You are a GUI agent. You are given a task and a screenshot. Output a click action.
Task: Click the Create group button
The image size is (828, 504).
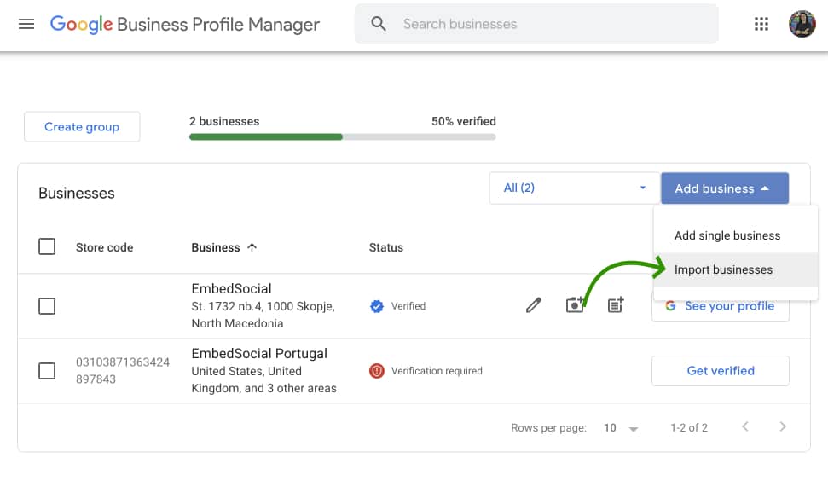(x=82, y=127)
